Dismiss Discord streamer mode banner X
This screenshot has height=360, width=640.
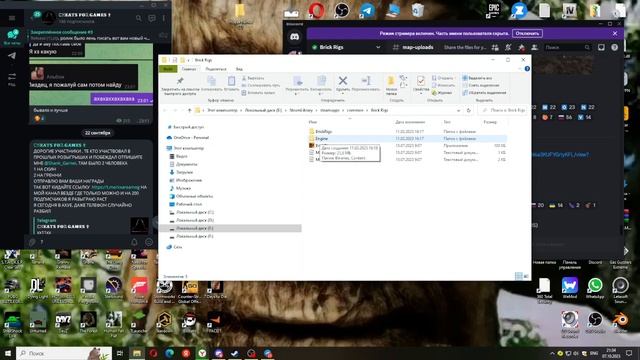(615, 33)
